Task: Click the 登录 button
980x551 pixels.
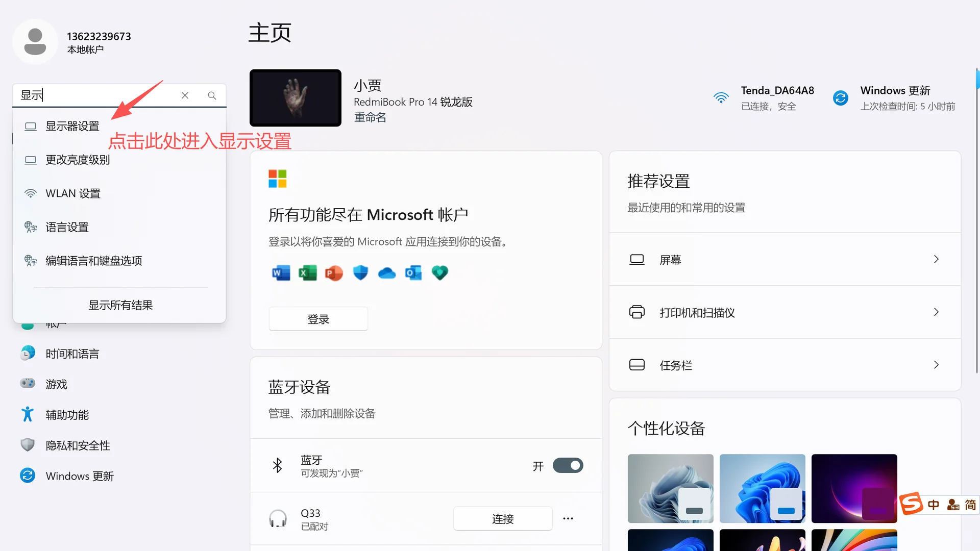Action: pyautogui.click(x=318, y=318)
